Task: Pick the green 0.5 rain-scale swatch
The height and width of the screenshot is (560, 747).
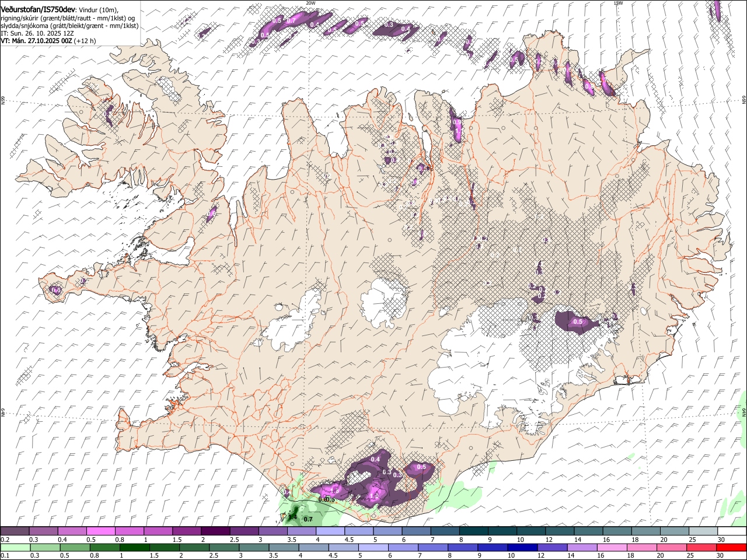Action: 75,547
